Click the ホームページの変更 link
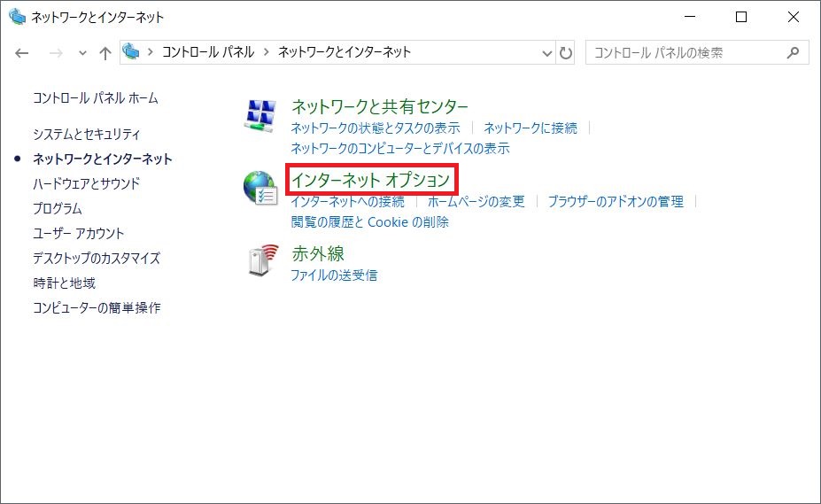Viewport: 821px width, 504px height. (x=476, y=202)
